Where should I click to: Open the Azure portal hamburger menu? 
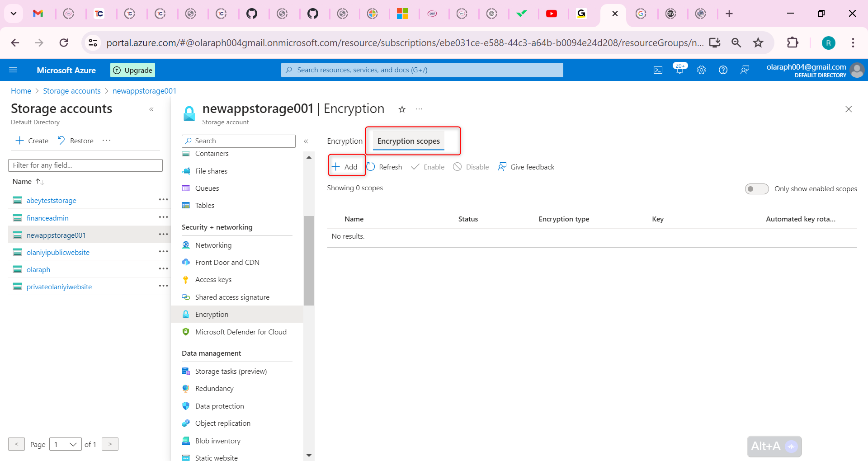point(13,70)
